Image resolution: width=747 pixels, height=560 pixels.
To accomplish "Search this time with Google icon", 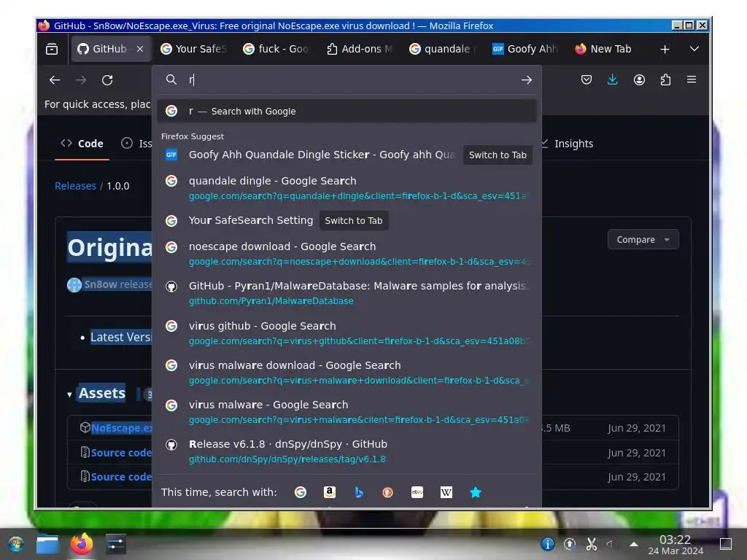I will (300, 492).
